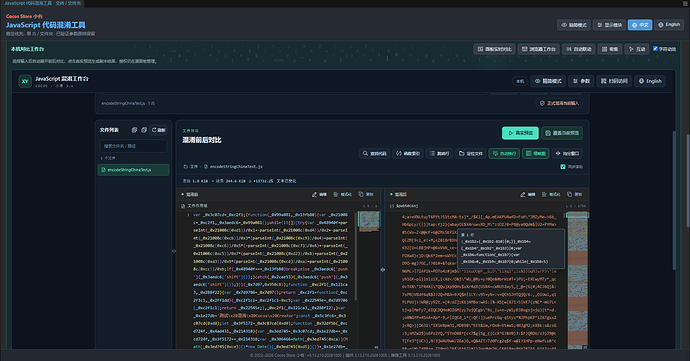Click first copy icon in 文件列表 header

(134, 130)
